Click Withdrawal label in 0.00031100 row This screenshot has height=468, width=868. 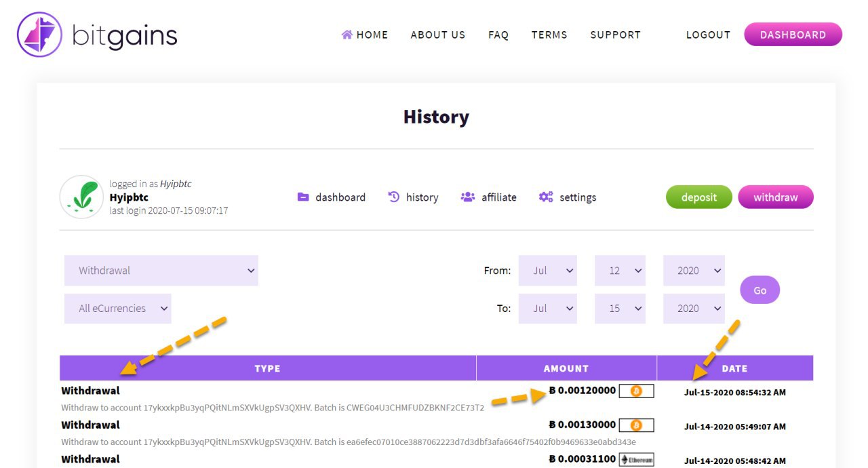(90, 459)
